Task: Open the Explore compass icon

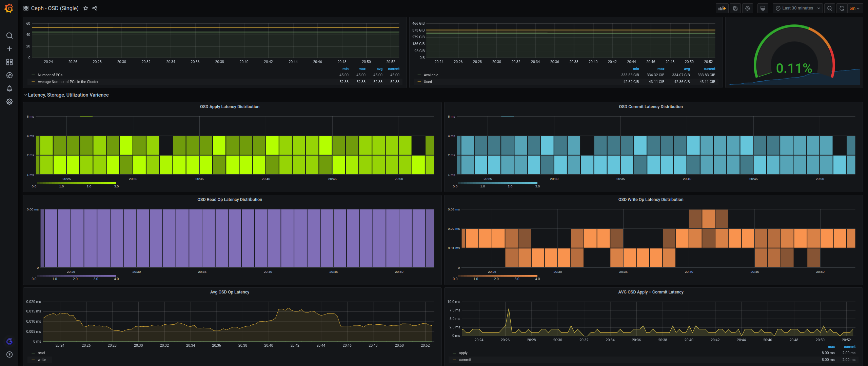Action: [x=9, y=75]
